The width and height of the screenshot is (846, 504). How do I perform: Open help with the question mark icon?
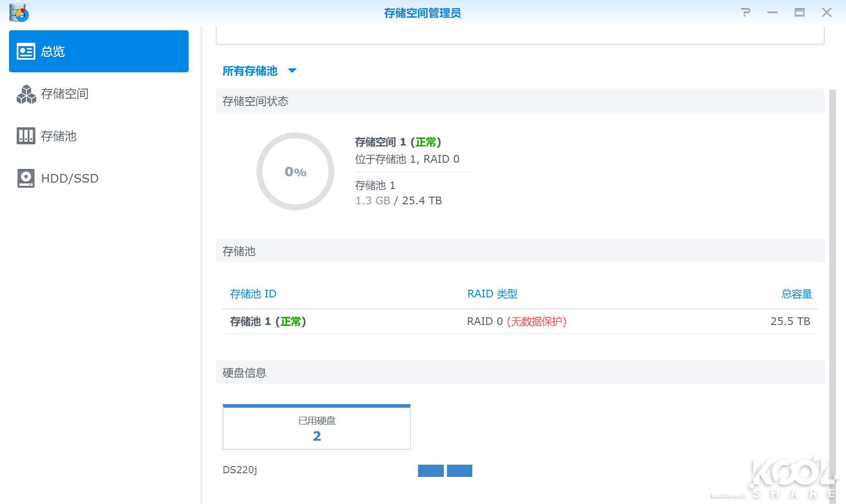746,13
